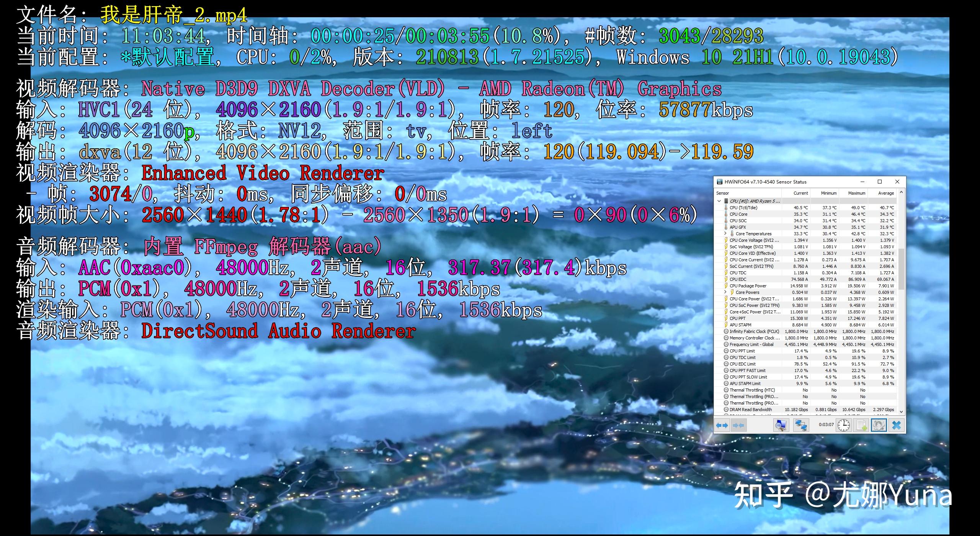980x536 pixels.
Task: Select the Core+SoC Power row
Action: click(805, 312)
